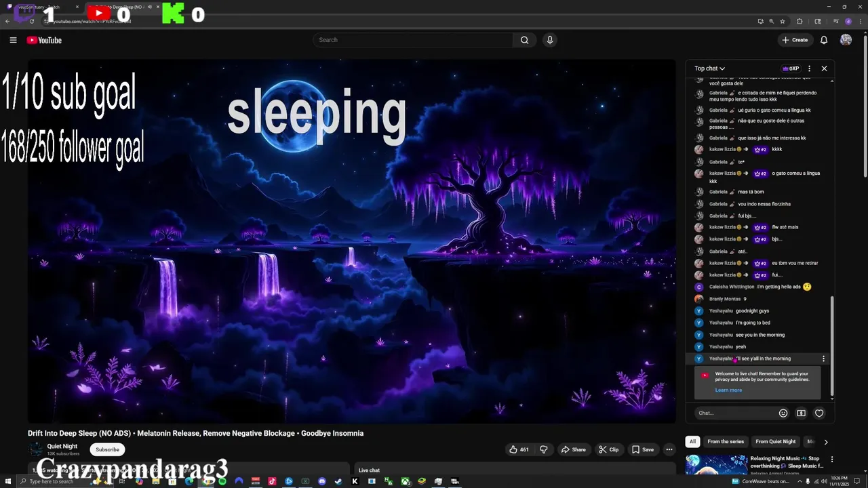The width and height of the screenshot is (868, 488).
Task: Open Windows notification center
Action: click(856, 481)
